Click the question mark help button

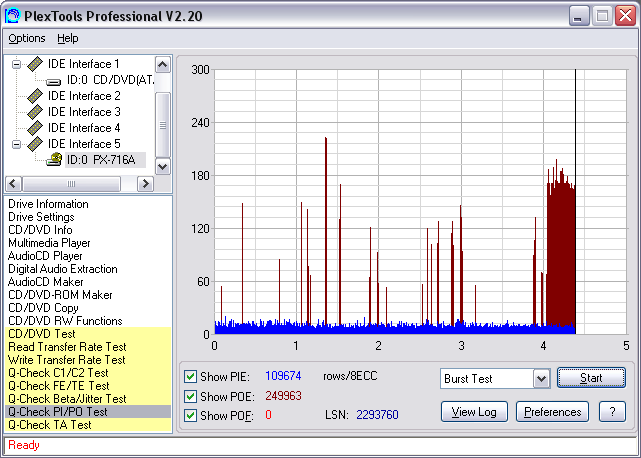[x=612, y=412]
